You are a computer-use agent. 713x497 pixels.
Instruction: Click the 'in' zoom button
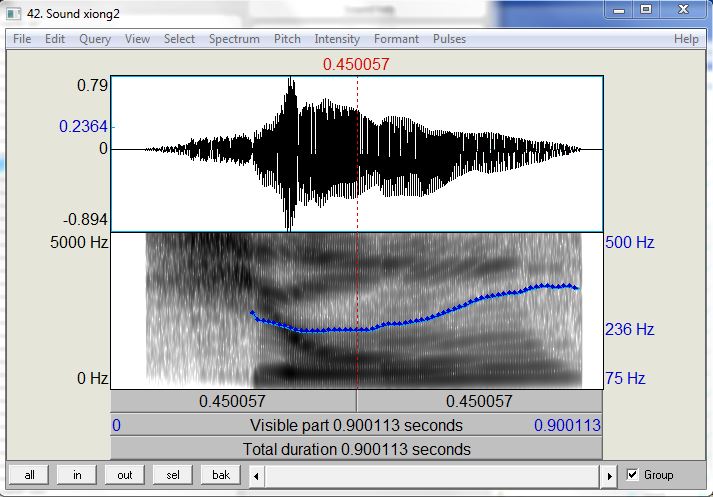tap(77, 475)
